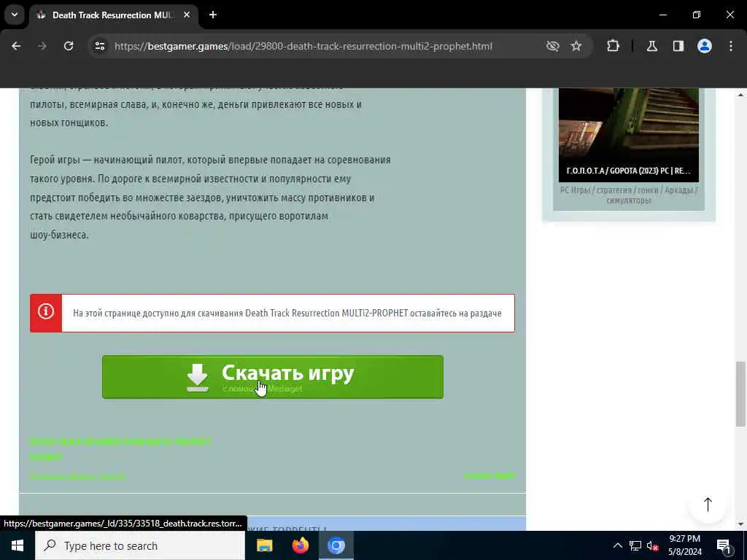The width and height of the screenshot is (747, 560).
Task: Open a new browser tab
Action: click(x=212, y=15)
